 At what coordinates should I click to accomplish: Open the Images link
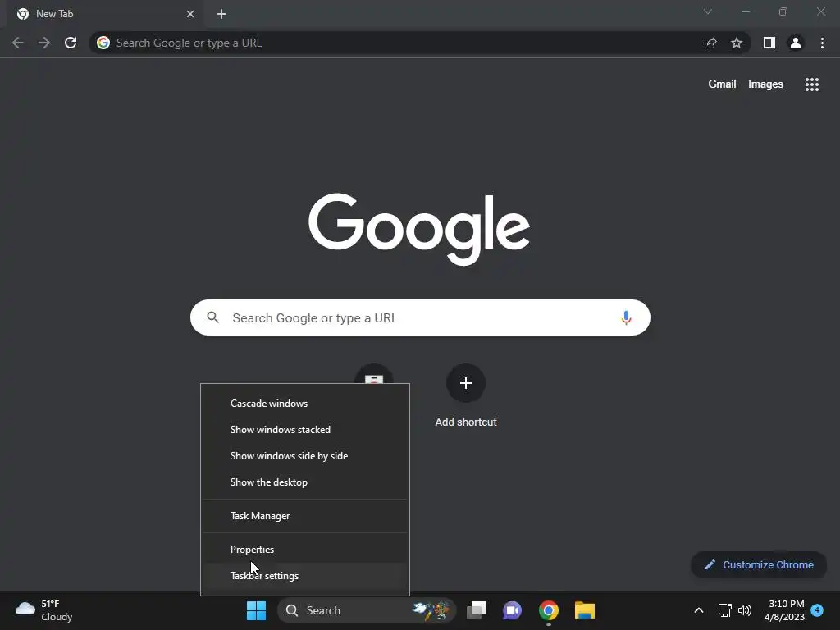tap(765, 84)
